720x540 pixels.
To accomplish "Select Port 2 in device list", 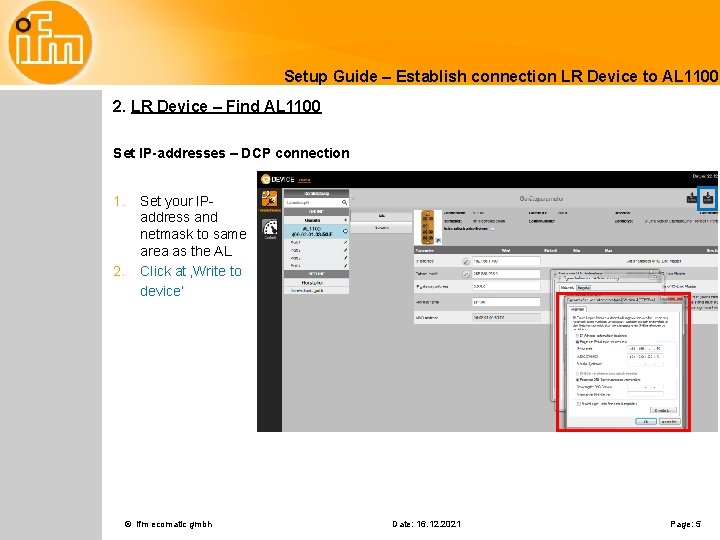I will click(x=316, y=250).
